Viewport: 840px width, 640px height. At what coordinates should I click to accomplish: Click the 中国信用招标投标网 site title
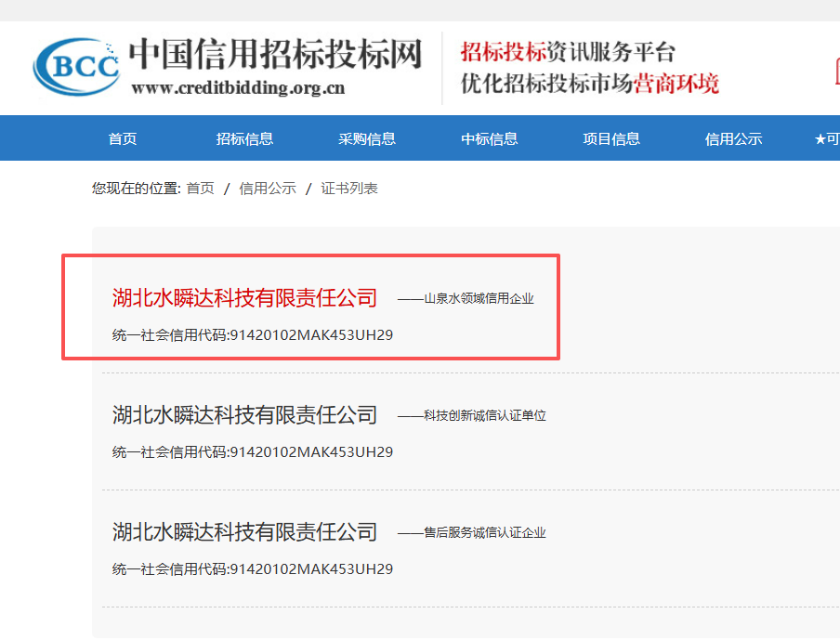pos(275,54)
